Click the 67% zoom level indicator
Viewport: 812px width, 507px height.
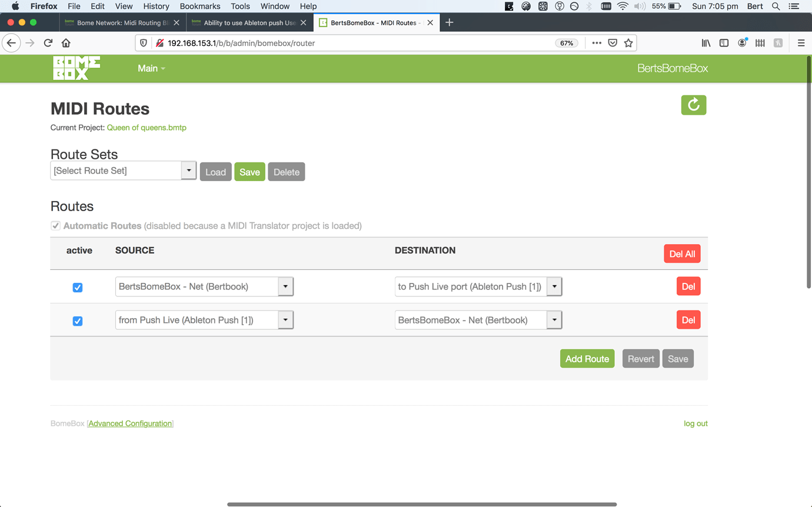pyautogui.click(x=566, y=43)
